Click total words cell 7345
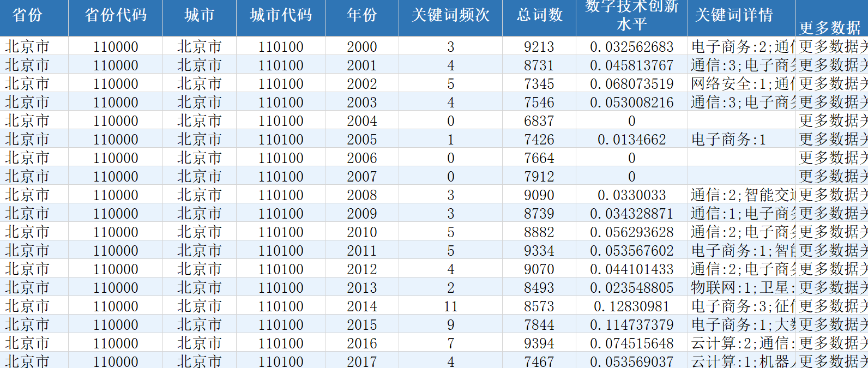The image size is (868, 368). [x=539, y=84]
